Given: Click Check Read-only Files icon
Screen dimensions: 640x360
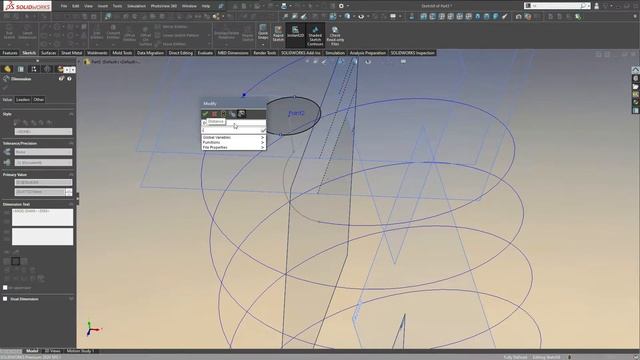Looking at the screenshot, I should pyautogui.click(x=335, y=36).
